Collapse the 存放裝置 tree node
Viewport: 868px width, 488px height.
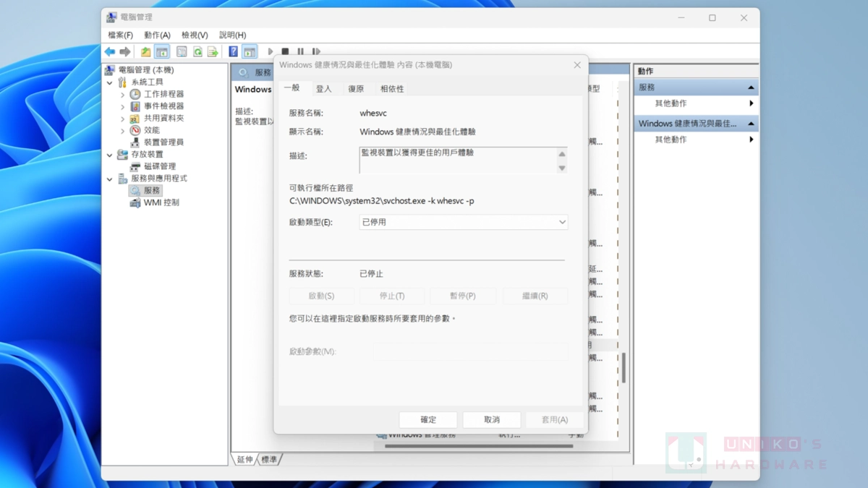[110, 155]
